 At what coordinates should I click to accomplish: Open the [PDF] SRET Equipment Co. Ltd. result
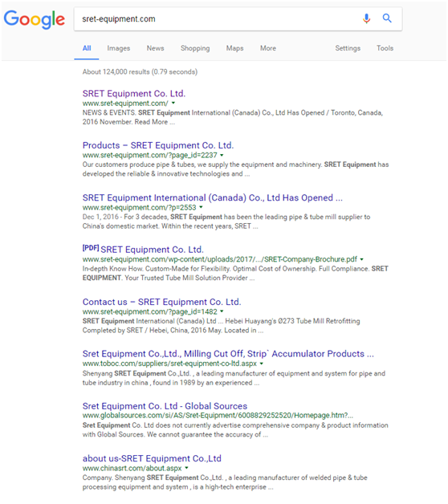point(143,250)
